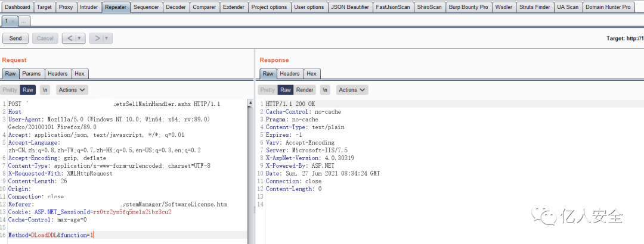
Task: Open Domain Hunter Pro tab
Action: pos(608,7)
